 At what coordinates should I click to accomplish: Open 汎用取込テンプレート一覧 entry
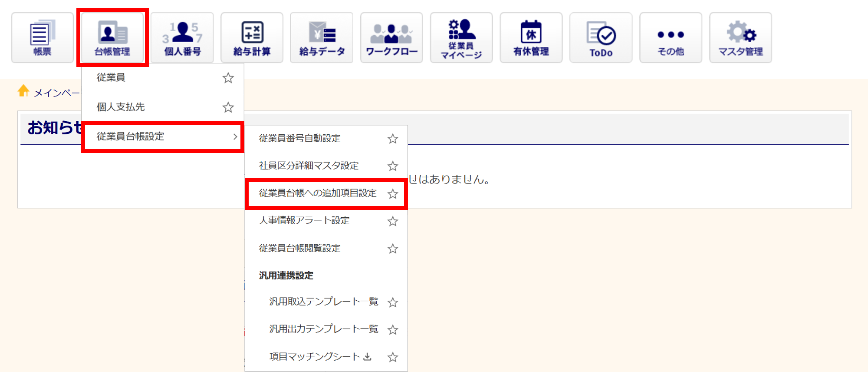(323, 302)
